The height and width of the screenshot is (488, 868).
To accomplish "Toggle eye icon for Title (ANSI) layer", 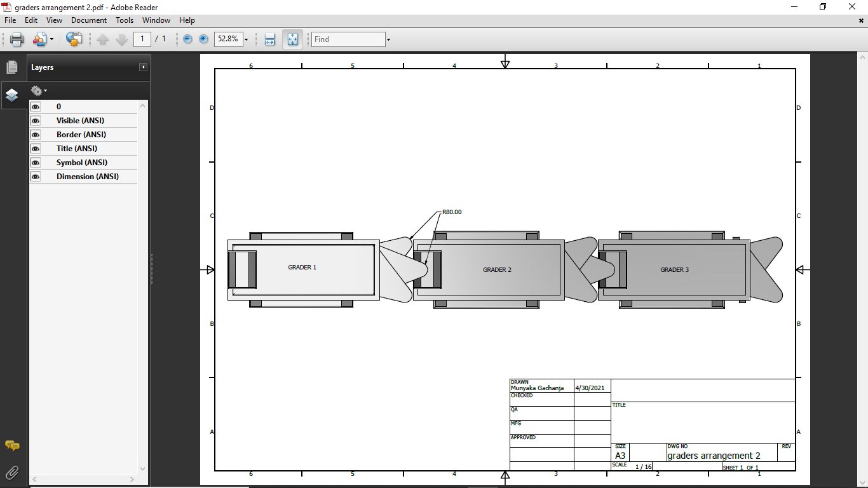I will [36, 149].
